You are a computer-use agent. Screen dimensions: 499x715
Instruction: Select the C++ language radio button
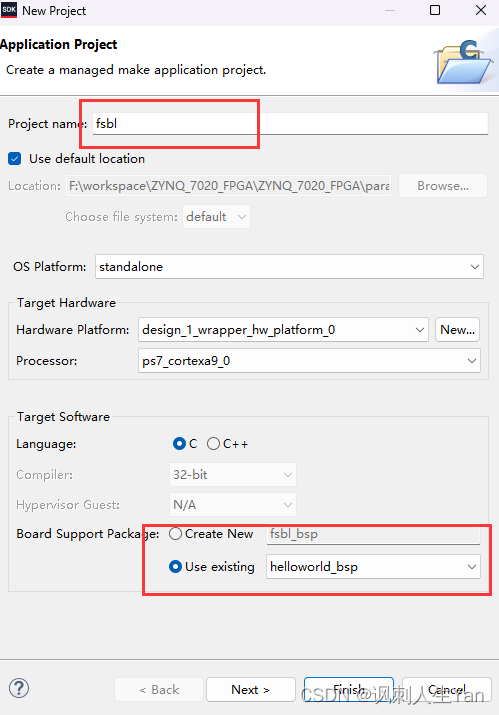[213, 444]
